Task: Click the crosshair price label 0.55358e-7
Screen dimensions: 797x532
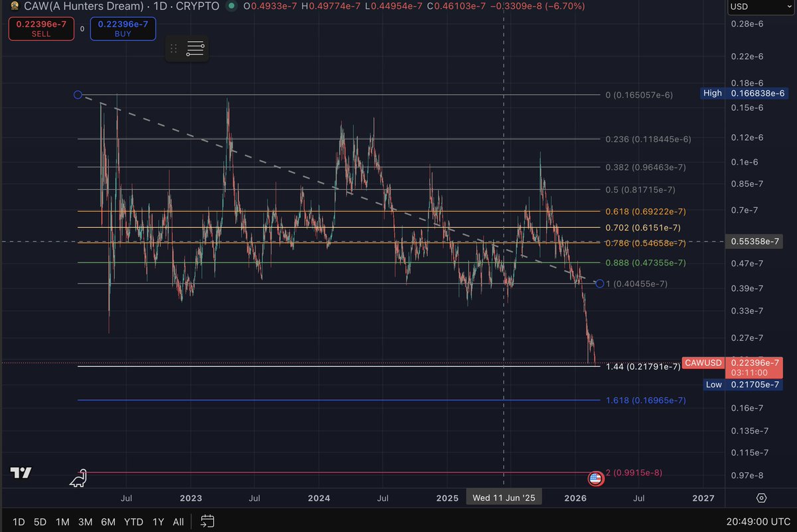Action: pos(755,241)
